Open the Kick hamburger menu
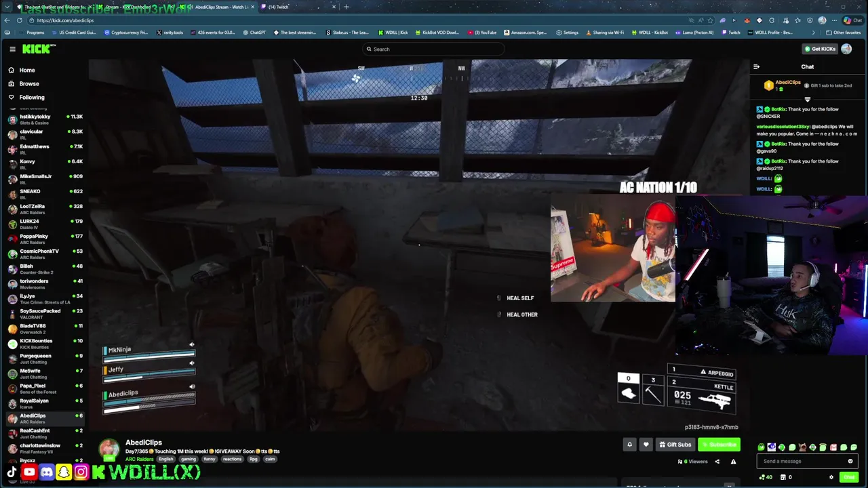Viewport: 868px width, 488px height. coord(12,49)
